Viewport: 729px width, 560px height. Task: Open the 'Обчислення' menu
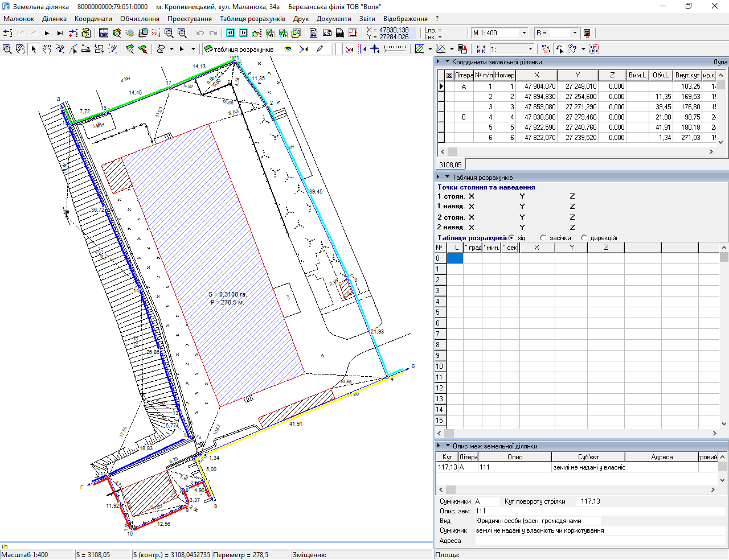pos(140,19)
